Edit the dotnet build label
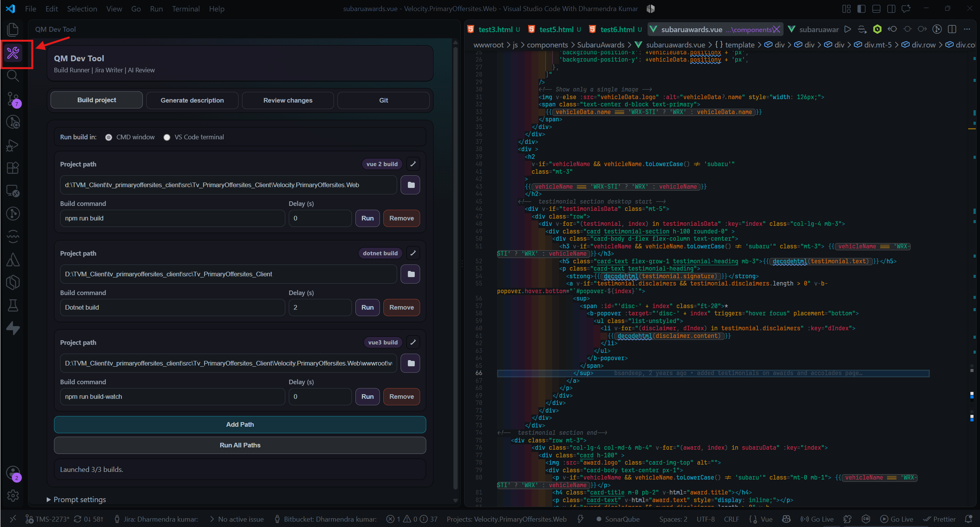Viewport: 980px width, 527px height. (x=413, y=253)
